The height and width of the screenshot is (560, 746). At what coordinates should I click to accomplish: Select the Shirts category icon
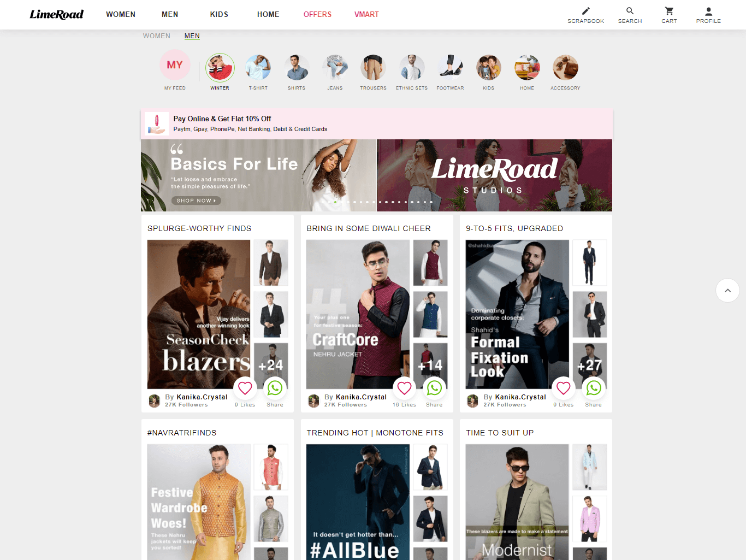coord(297,68)
